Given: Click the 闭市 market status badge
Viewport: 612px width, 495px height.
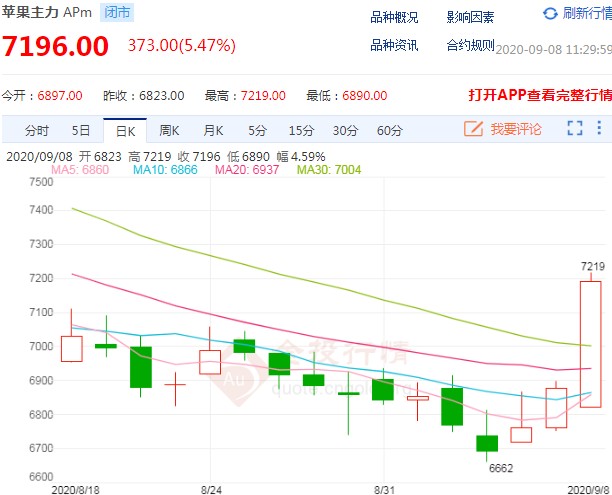Looking at the screenshot, I should click(x=117, y=12).
